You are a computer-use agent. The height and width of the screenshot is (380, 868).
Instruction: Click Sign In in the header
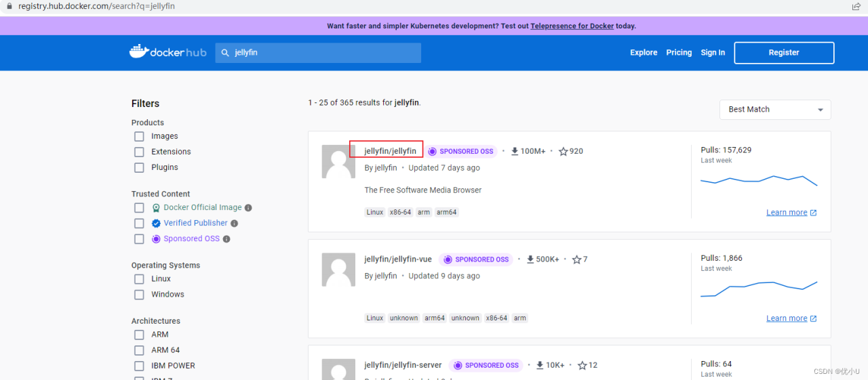pyautogui.click(x=713, y=53)
